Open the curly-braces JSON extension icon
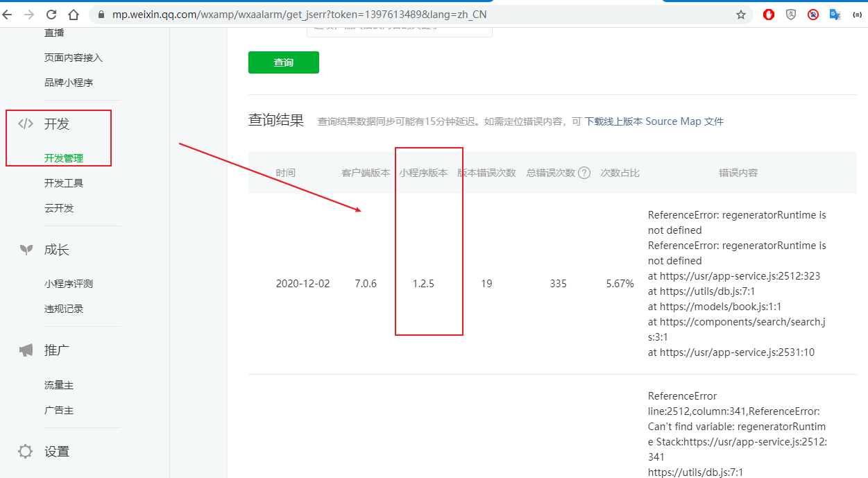Viewport: 868px width, 478px height. [x=858, y=15]
